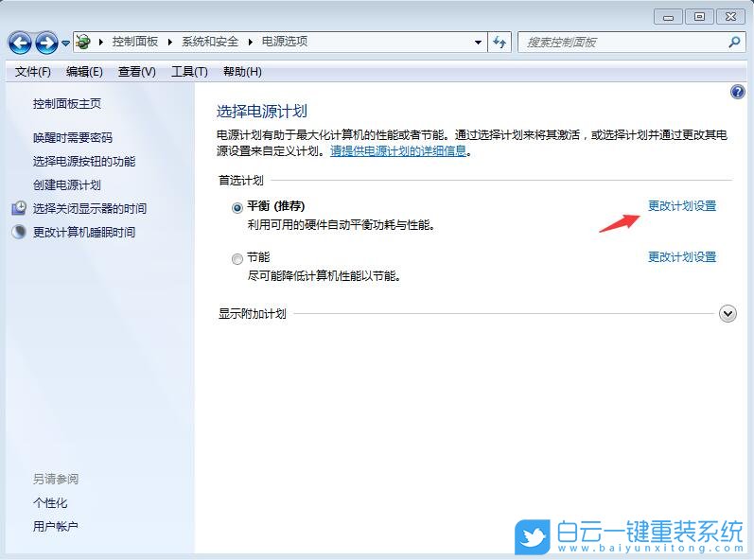Click 更改计划设置 for 节能 plan
Image resolution: width=754 pixels, height=560 pixels.
(682, 257)
